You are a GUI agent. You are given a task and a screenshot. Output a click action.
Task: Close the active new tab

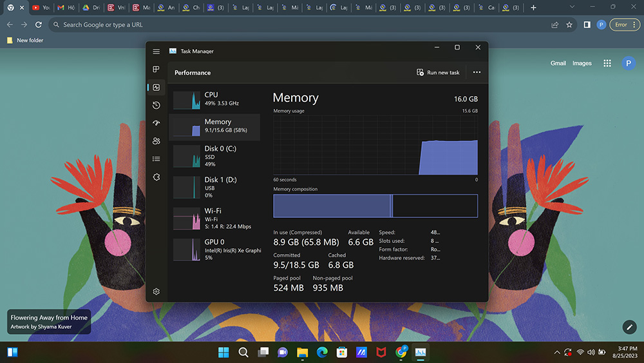point(22,7)
